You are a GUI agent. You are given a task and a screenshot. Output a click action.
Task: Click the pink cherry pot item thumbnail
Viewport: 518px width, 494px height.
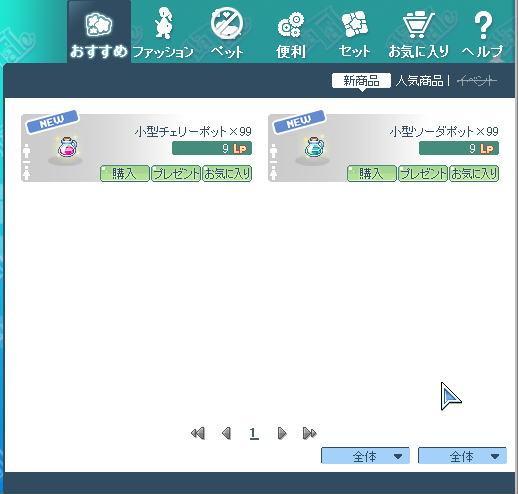click(67, 147)
